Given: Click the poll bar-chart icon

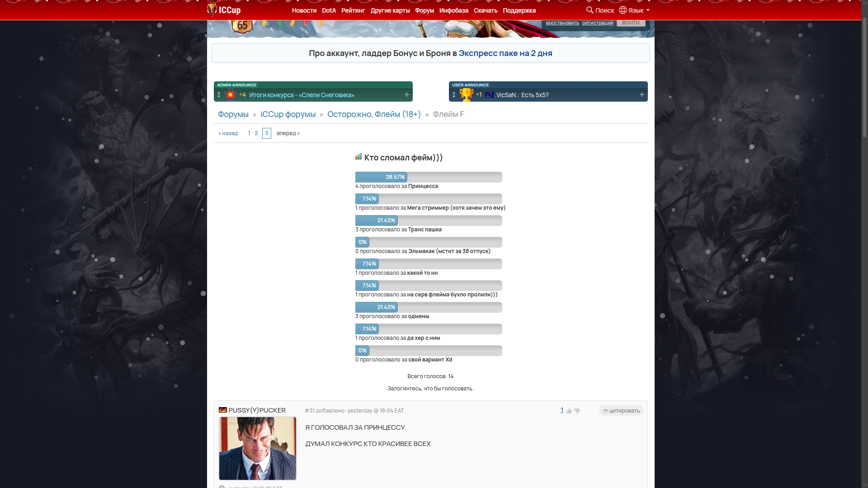Looking at the screenshot, I should [359, 157].
